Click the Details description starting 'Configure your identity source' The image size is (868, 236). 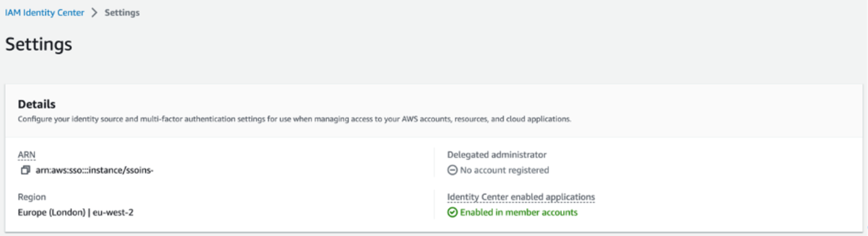click(x=294, y=119)
